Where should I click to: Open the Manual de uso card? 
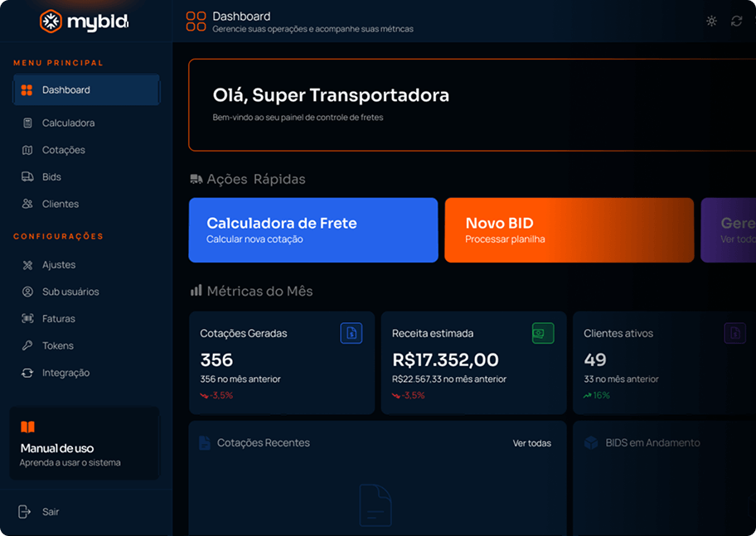(84, 443)
